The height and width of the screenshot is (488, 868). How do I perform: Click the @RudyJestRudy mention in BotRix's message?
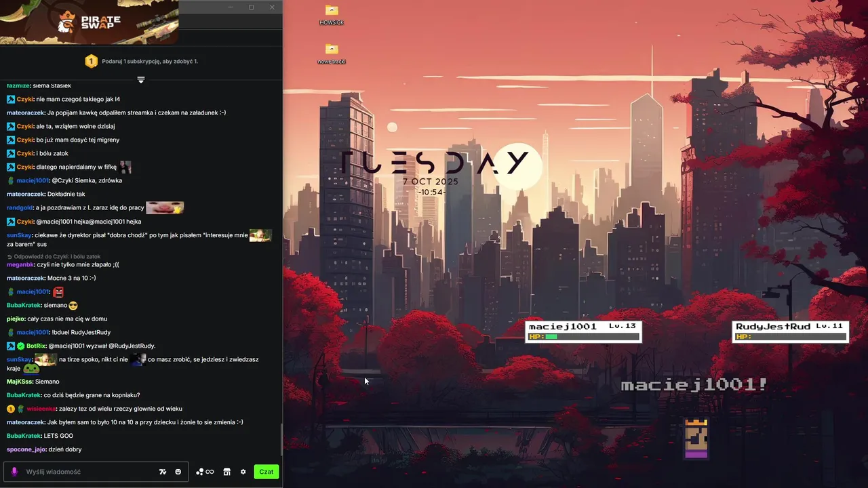coord(131,346)
